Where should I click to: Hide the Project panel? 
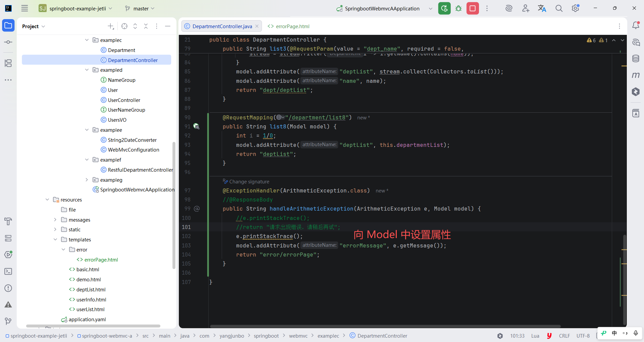[168, 26]
